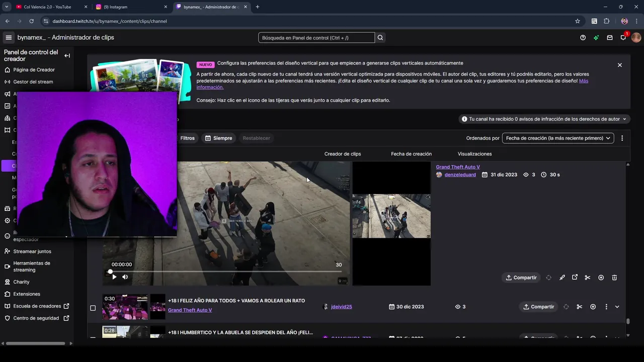Click the sidebar horizontal scrollbar
Screen dimensions: 644x362
pos(35,343)
